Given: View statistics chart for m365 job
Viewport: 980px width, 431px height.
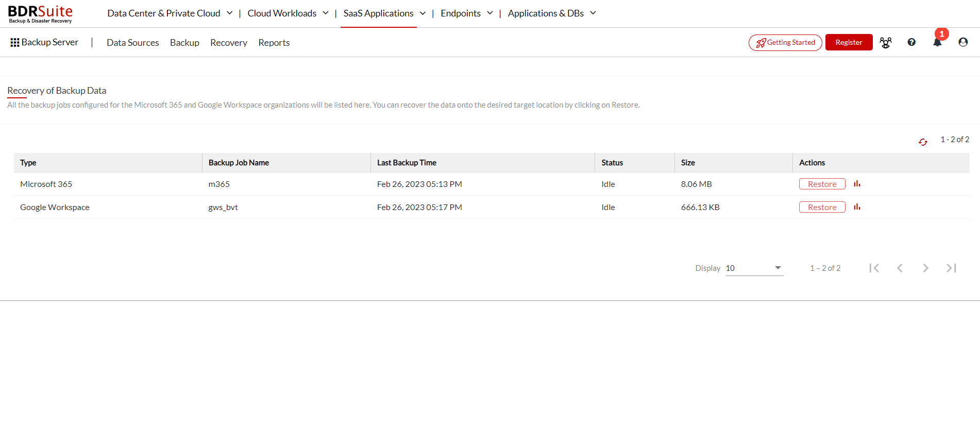Looking at the screenshot, I should 857,184.
